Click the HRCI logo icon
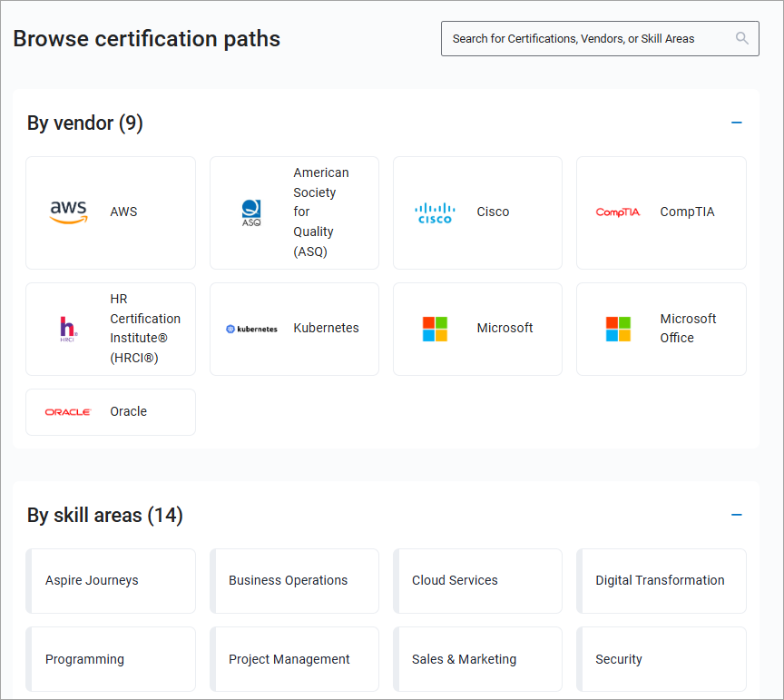 click(x=68, y=329)
